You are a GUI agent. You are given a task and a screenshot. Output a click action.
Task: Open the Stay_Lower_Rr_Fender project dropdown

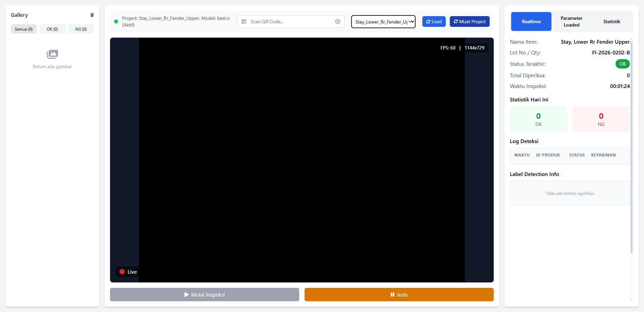383,21
